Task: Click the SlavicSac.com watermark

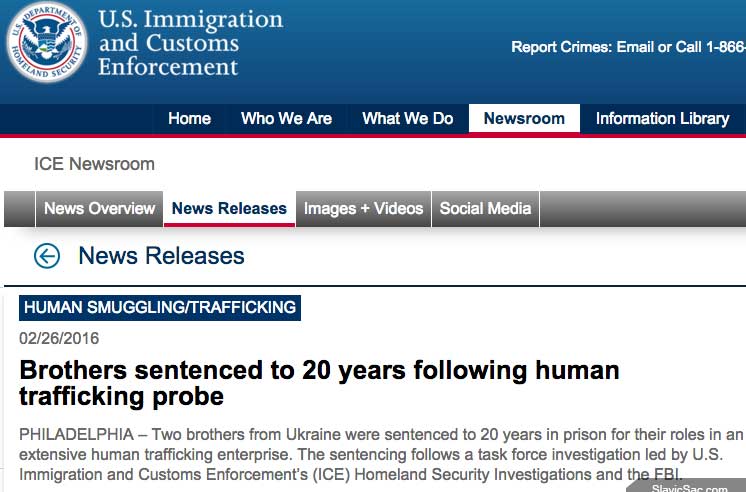Action: tap(689, 488)
